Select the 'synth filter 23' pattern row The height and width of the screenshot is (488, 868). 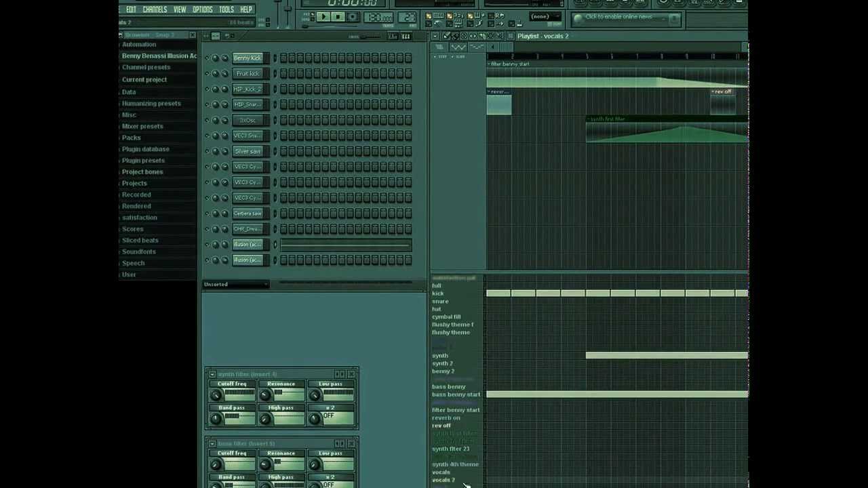tap(450, 449)
